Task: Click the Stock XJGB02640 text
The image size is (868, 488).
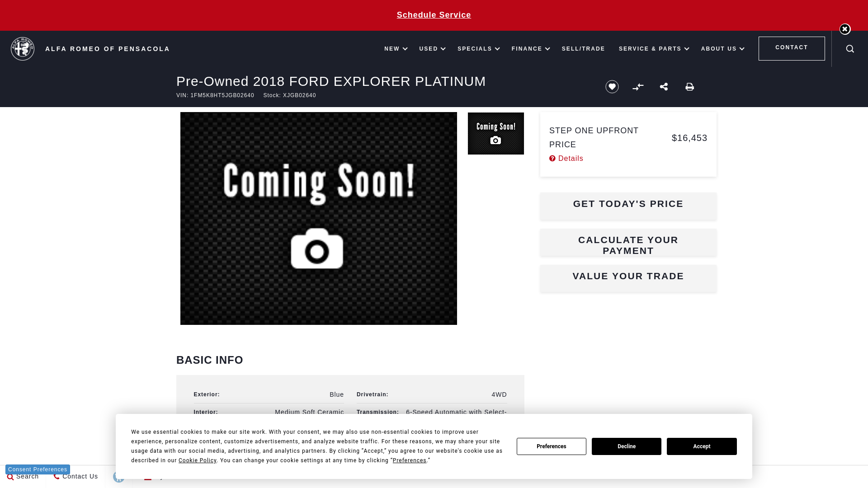Action: point(289,95)
